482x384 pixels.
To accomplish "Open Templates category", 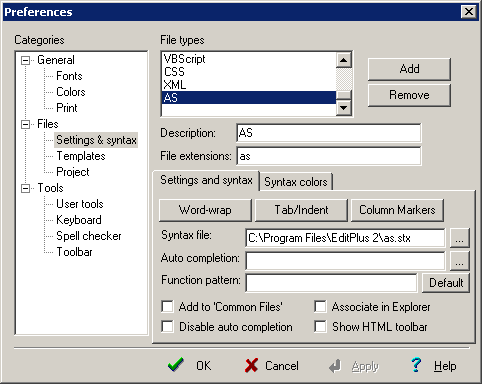I will [81, 156].
